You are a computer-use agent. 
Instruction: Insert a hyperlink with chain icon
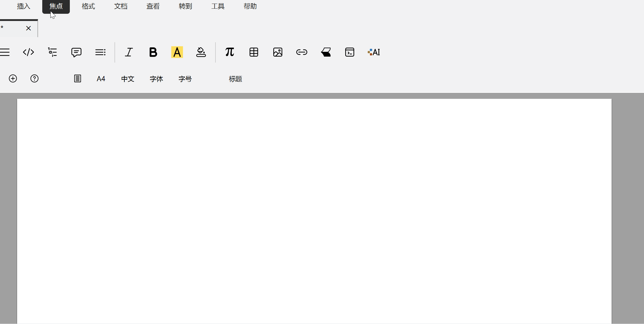pos(302,52)
